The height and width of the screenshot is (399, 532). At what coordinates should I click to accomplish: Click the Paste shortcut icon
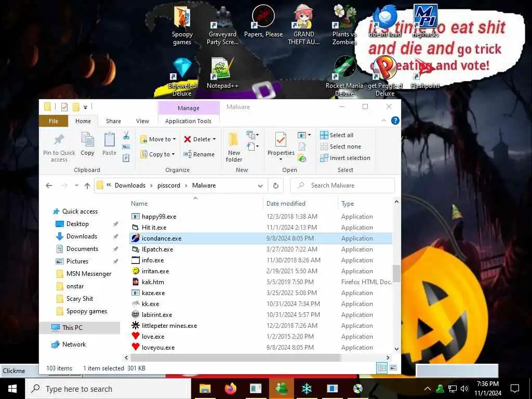click(126, 158)
